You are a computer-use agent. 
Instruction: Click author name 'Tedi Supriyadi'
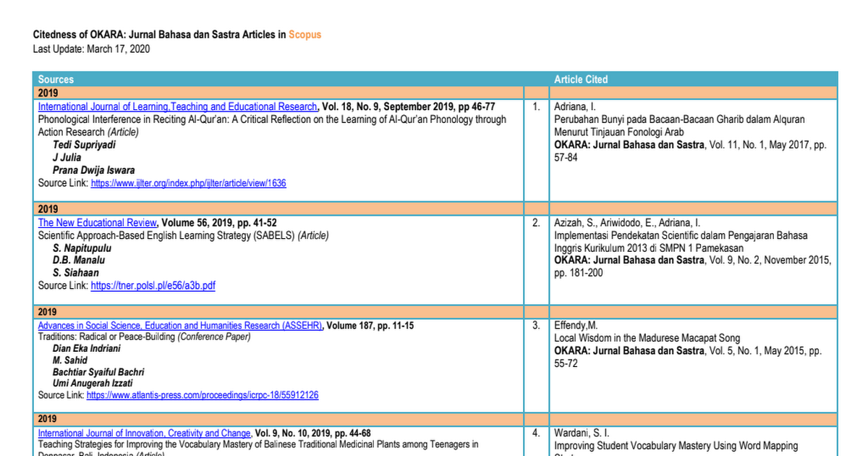click(85, 145)
